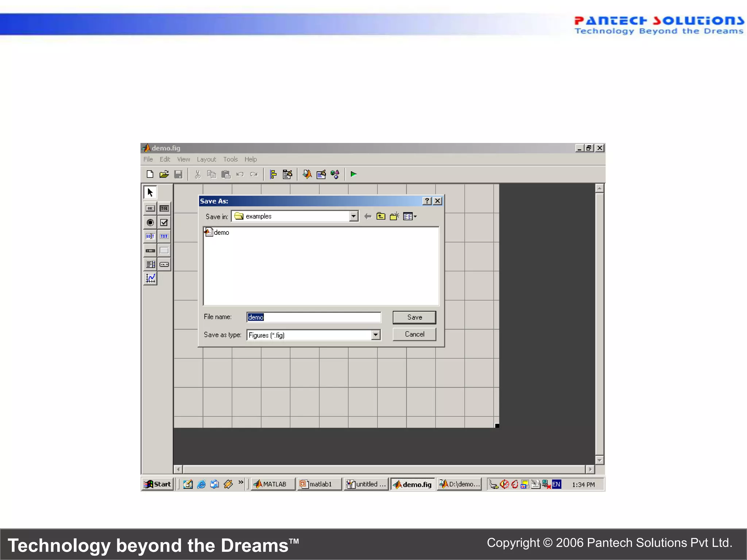747x560 pixels.
Task: Select the Slider tool in the palette
Action: pos(150,250)
